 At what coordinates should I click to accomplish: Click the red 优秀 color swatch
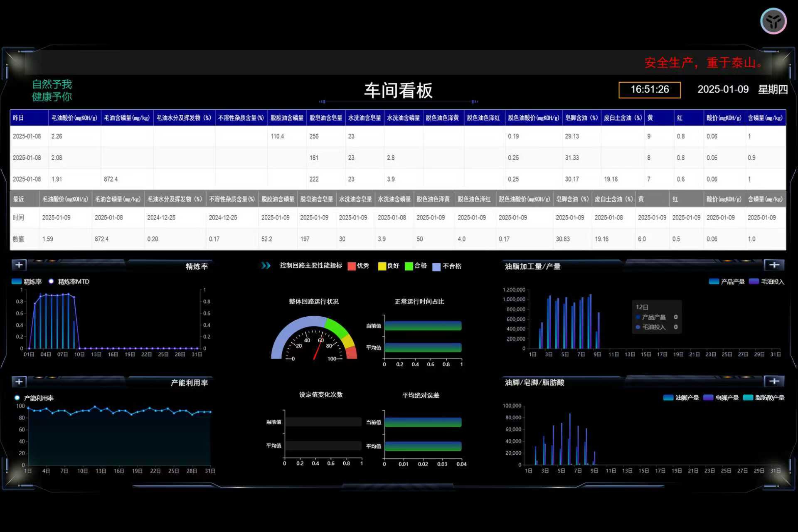coord(352,266)
